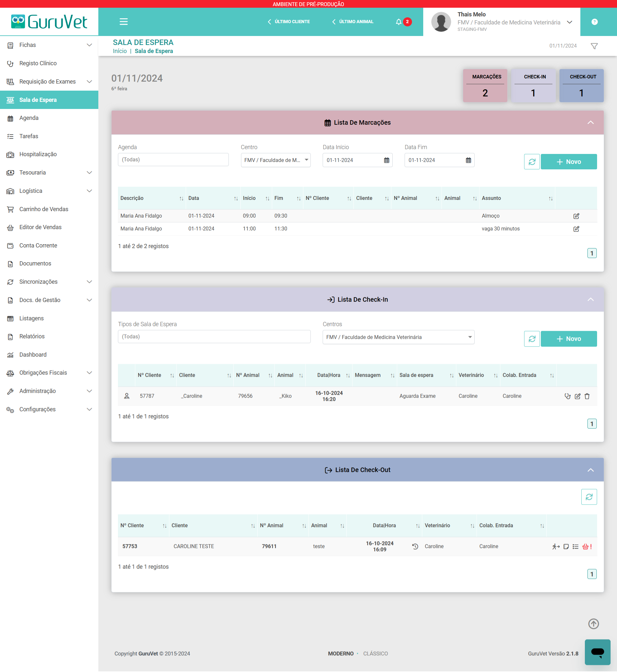Screen dimensions: 617x672
Task: Switch to CLÁSSICO layout mode
Action: pyautogui.click(x=375, y=653)
